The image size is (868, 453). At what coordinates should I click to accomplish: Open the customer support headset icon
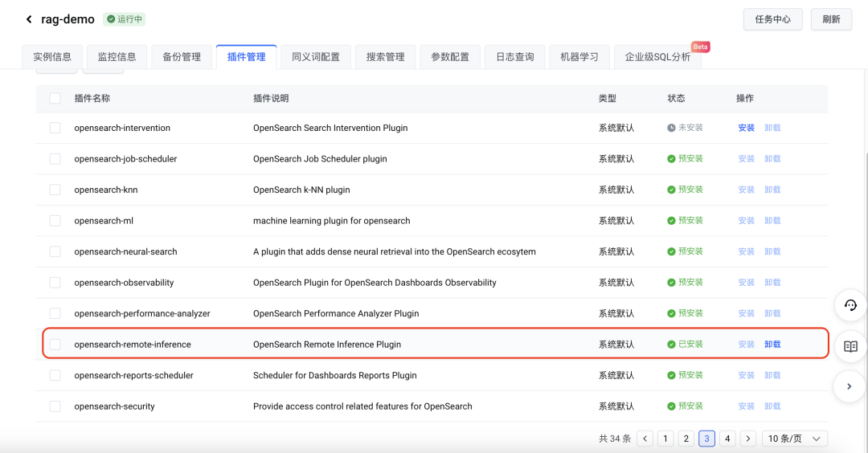(850, 304)
